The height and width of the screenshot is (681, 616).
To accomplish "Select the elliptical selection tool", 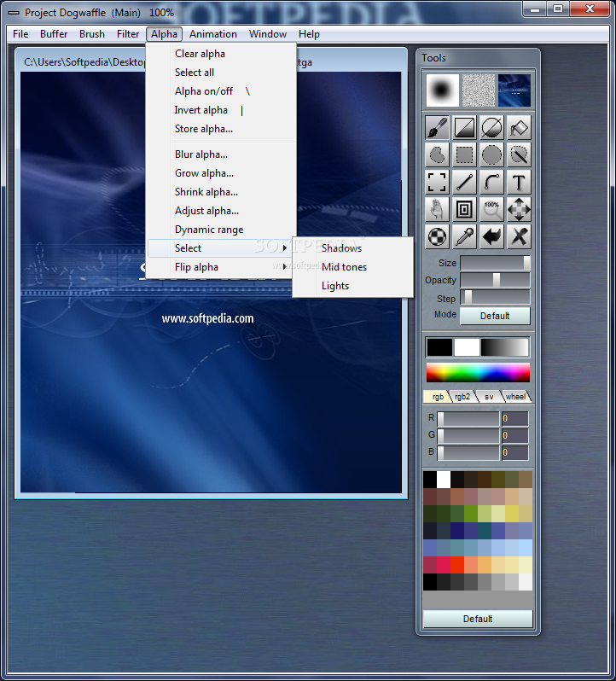I will pos(491,154).
